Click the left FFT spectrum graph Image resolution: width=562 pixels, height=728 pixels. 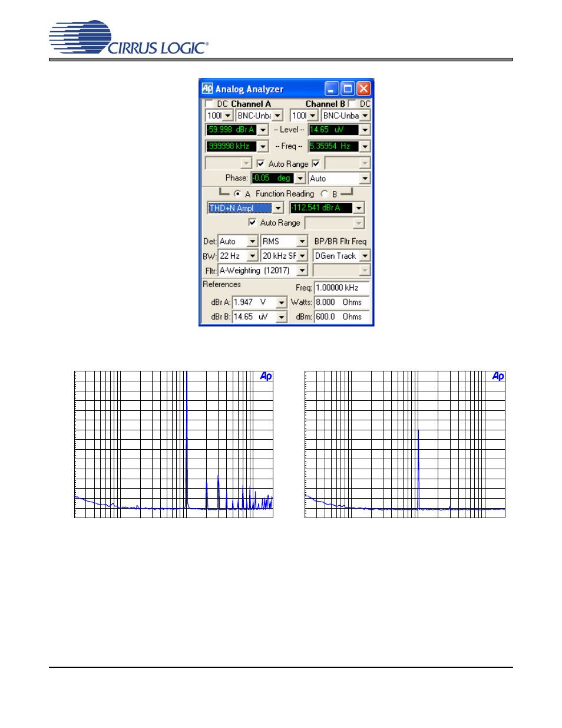pyautogui.click(x=174, y=444)
